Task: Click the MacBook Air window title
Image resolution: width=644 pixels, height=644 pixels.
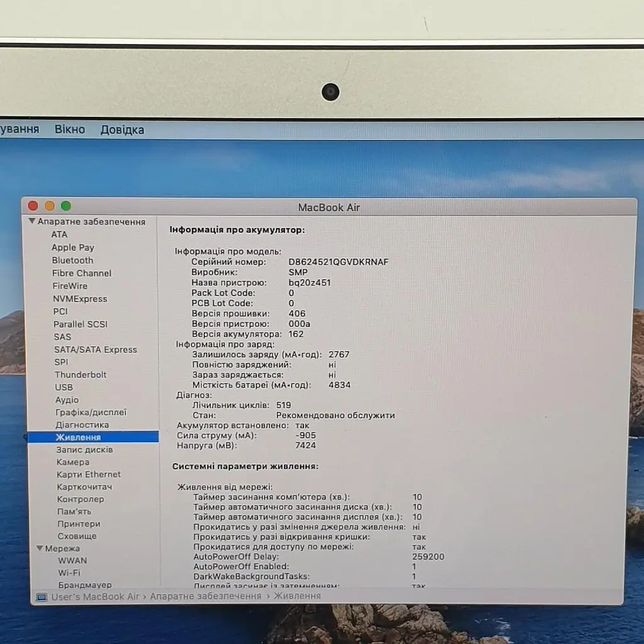Action: pos(328,208)
